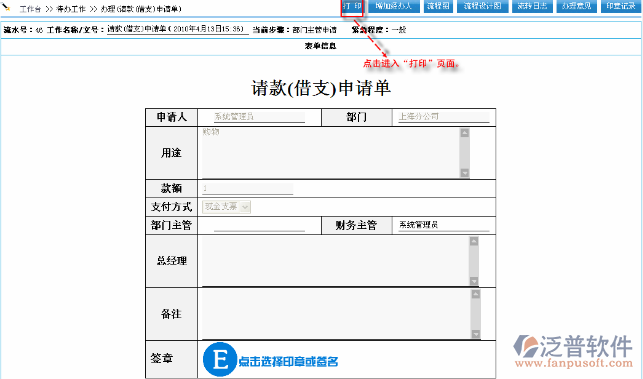Click the 工作名称 title input field
Viewport: 643px width, 379px height.
pyautogui.click(x=178, y=29)
